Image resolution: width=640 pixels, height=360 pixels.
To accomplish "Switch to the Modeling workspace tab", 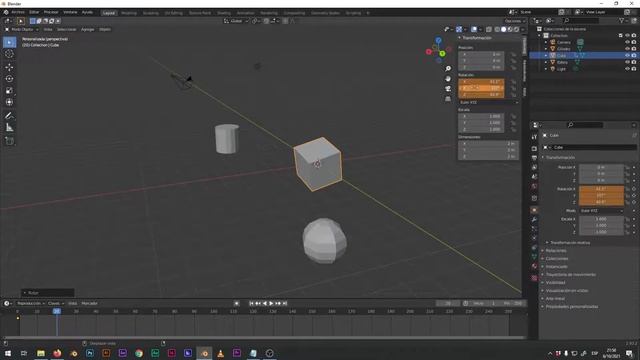I will tap(129, 13).
